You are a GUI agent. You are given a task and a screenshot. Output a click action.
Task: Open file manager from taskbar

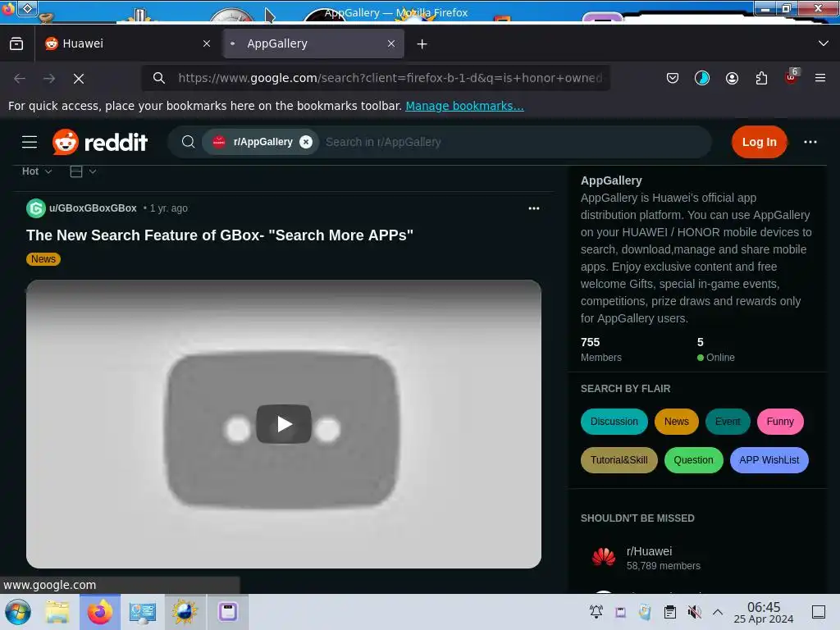[x=57, y=612]
